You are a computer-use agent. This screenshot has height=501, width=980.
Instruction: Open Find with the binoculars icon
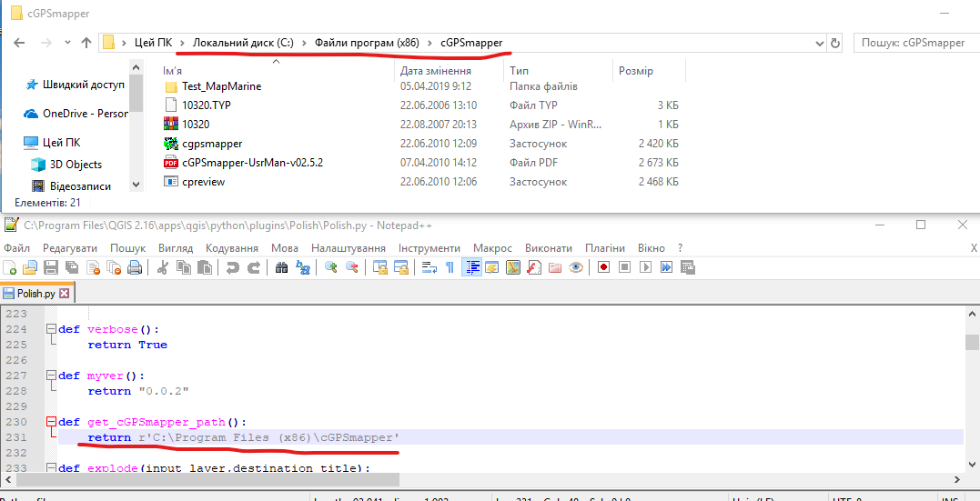tap(281, 267)
